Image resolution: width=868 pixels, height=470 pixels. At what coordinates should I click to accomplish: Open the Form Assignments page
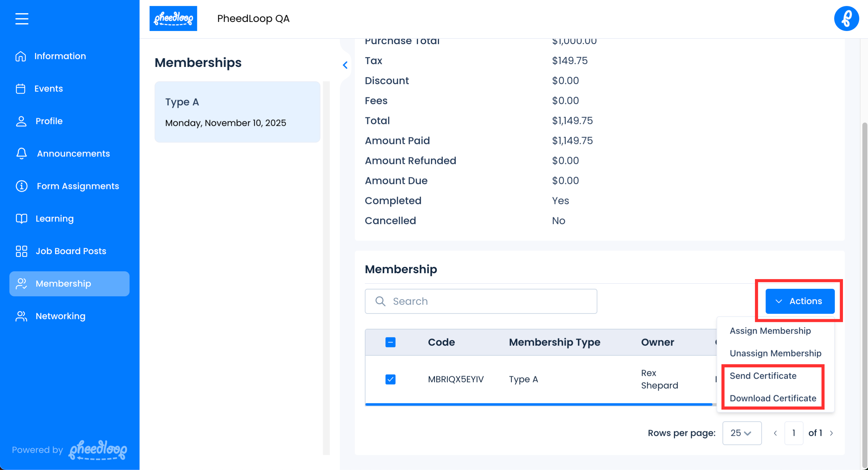click(78, 186)
